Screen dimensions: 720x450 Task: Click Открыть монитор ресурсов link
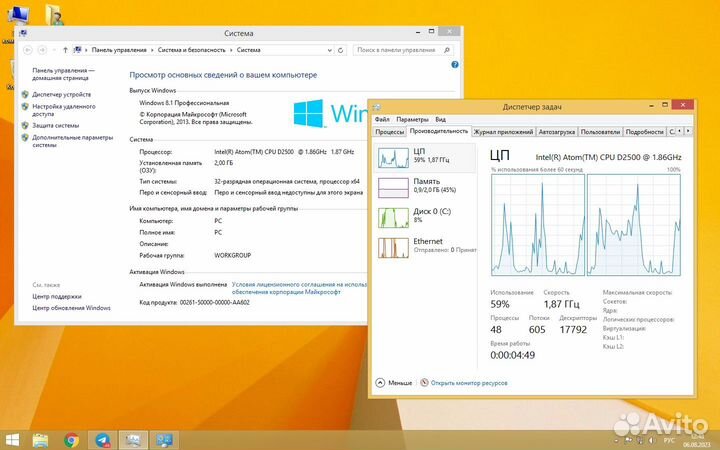click(x=469, y=382)
